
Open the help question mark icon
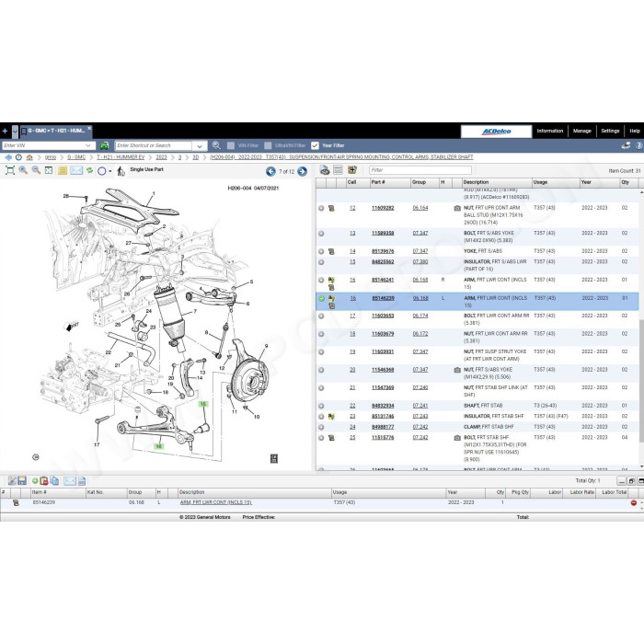pyautogui.click(x=639, y=145)
